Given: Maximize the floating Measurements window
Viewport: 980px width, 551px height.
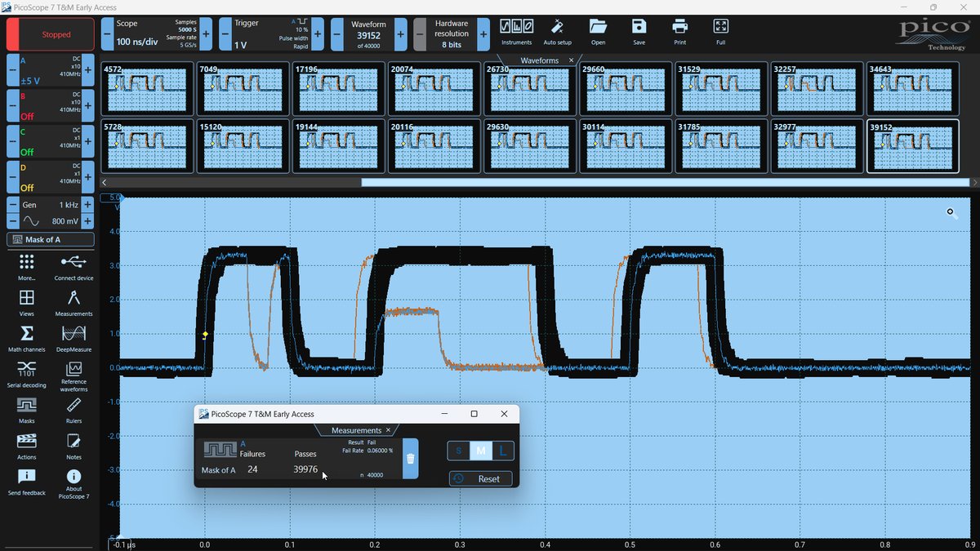Looking at the screenshot, I should [474, 414].
